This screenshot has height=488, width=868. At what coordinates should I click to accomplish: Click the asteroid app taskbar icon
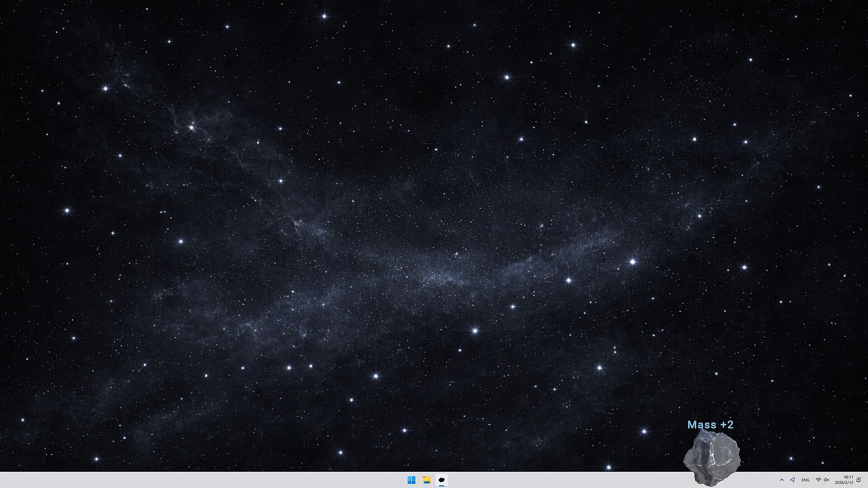[442, 480]
